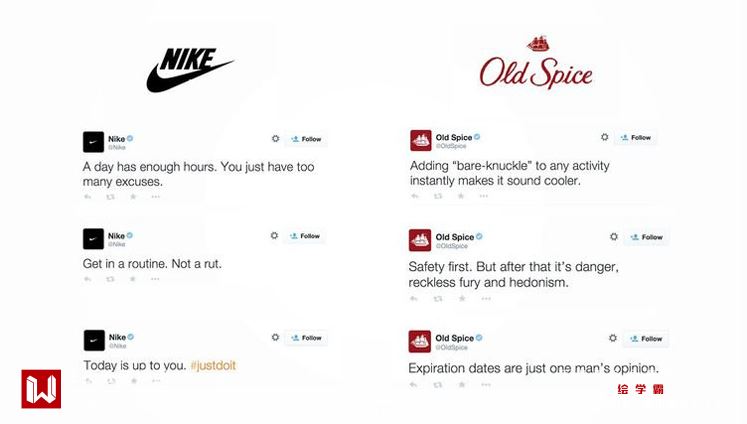Viewport: 747px width, 424px height.
Task: Click Nike avatar on "A day has enough hours" tweet
Action: [93, 141]
